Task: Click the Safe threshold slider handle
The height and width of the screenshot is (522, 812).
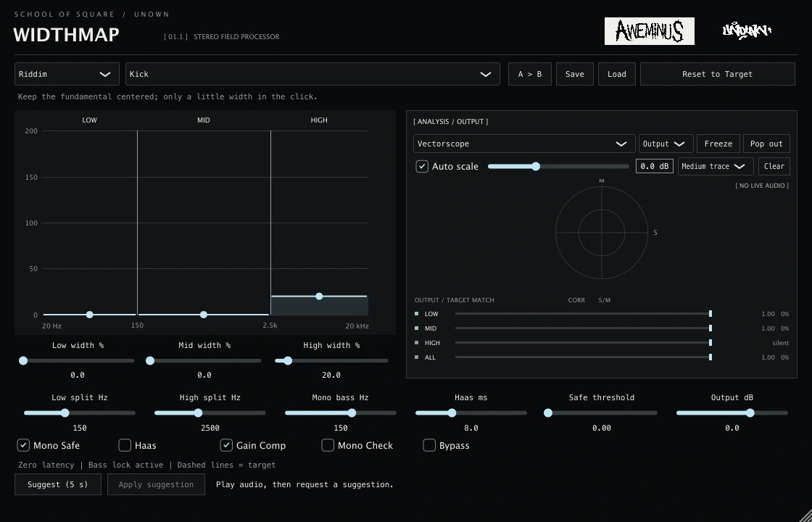Action: click(548, 413)
